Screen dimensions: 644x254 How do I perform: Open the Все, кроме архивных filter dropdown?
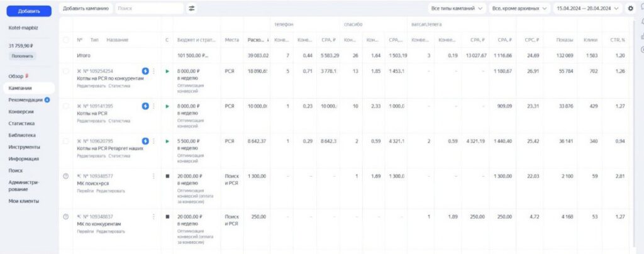[519, 8]
